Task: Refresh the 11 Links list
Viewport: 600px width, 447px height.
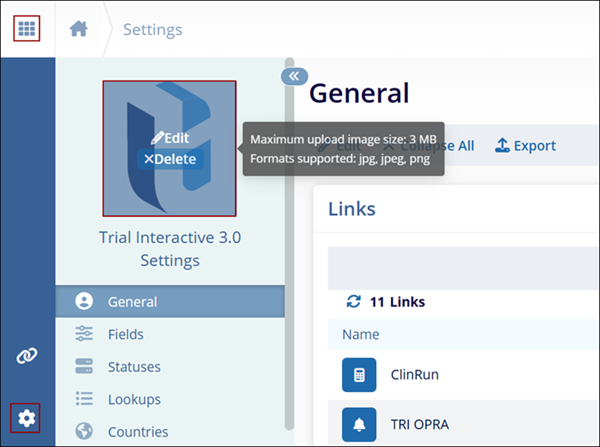Action: (x=353, y=301)
